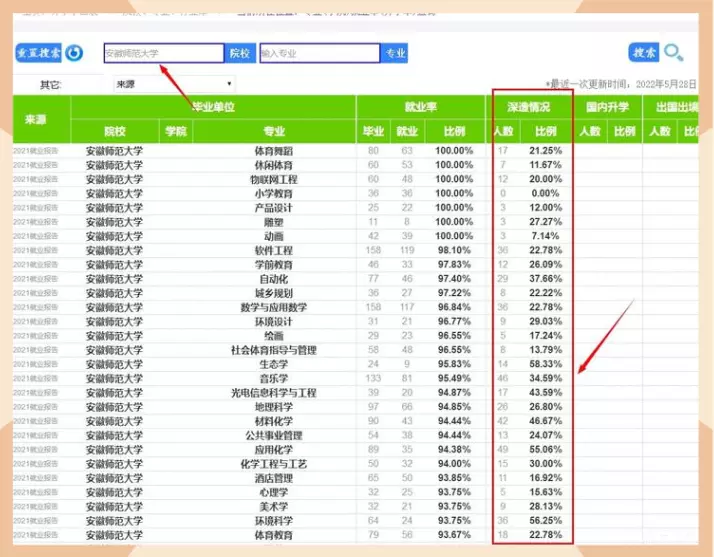Select the 城乡规划 major cell

pyautogui.click(x=274, y=293)
